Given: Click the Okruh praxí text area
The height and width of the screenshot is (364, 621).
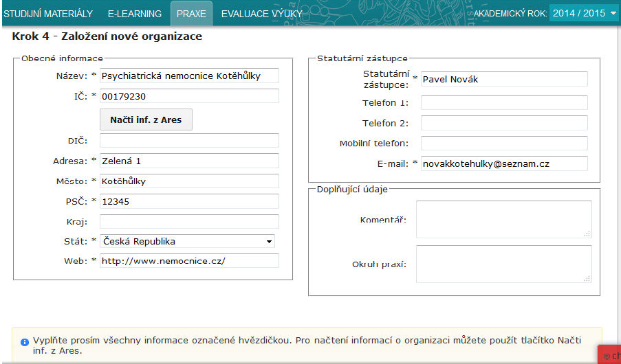Looking at the screenshot, I should [504, 264].
